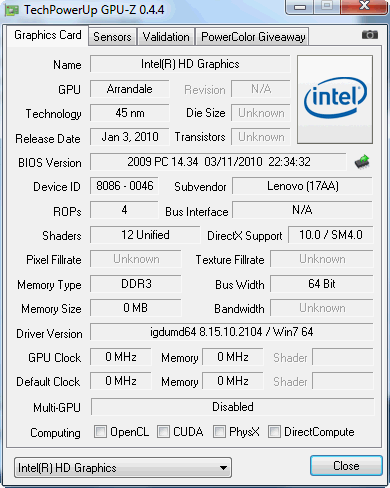Enable the OpenCL checkbox
The width and height of the screenshot is (390, 488).
tap(100, 431)
